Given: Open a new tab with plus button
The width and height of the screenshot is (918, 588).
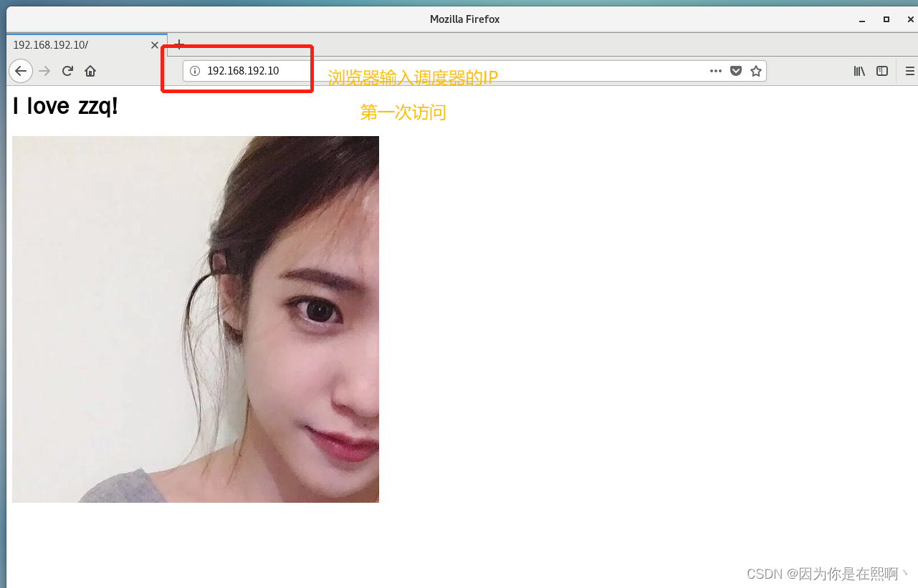Looking at the screenshot, I should [x=179, y=44].
